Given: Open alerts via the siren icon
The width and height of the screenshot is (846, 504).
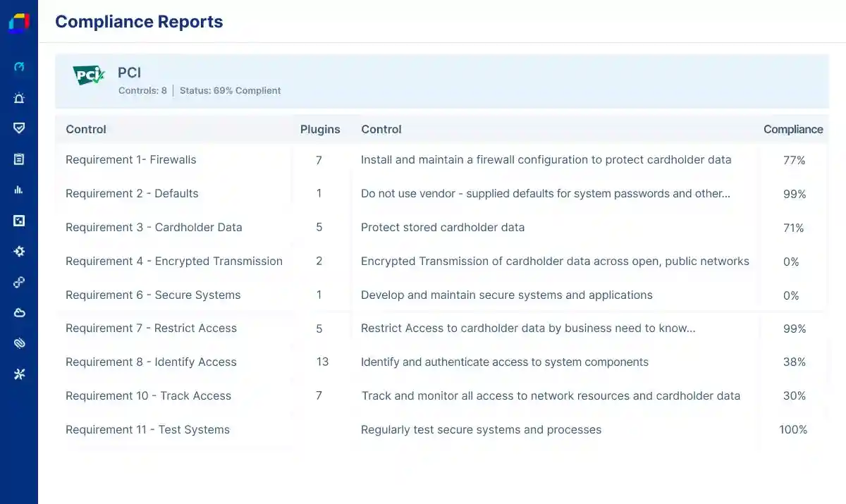Looking at the screenshot, I should [19, 98].
